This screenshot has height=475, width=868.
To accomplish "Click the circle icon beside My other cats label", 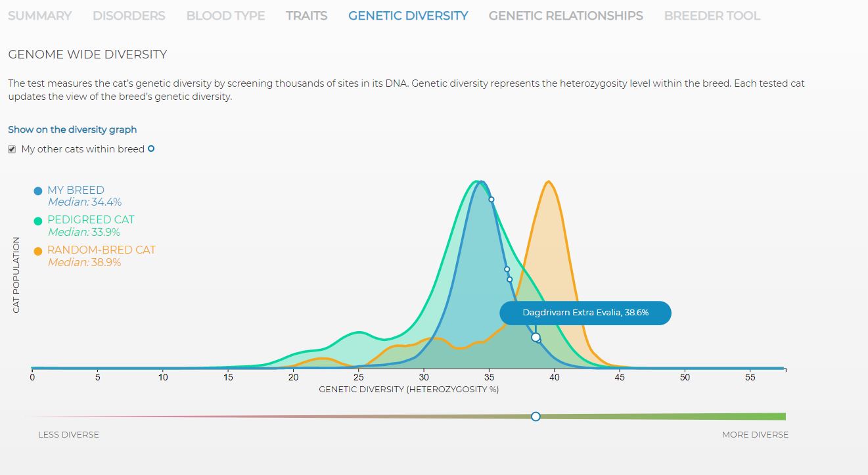I will coord(151,148).
